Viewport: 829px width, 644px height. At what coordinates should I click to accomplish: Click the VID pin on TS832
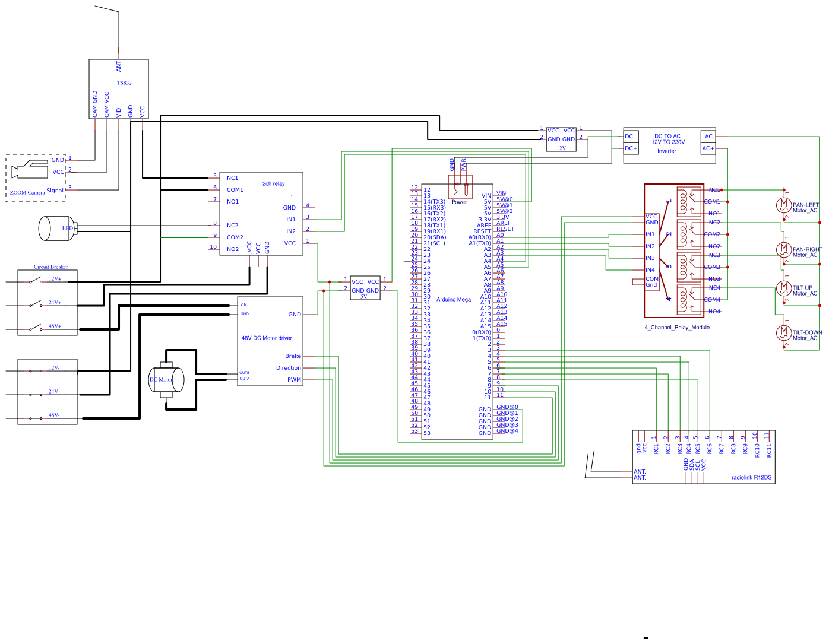[x=119, y=112]
